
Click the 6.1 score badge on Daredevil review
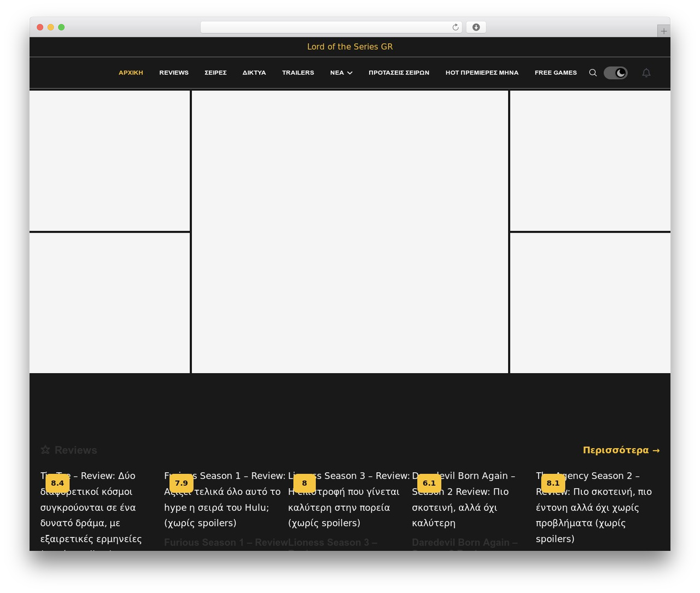click(429, 483)
